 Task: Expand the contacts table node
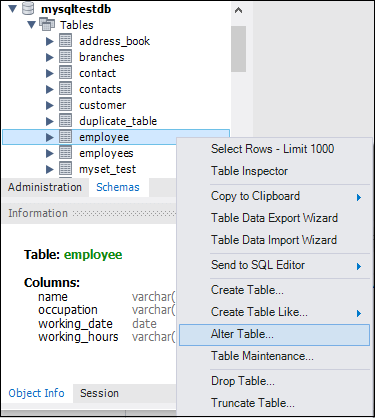[x=50, y=89]
